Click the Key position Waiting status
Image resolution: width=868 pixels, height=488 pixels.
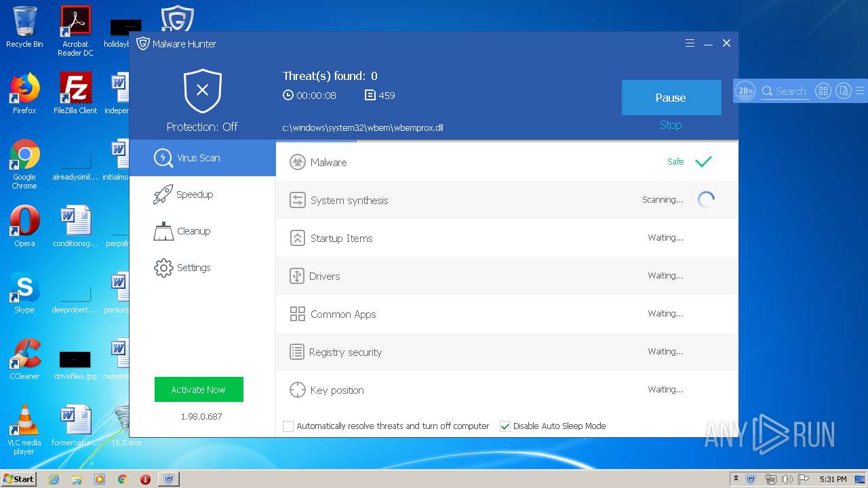[x=665, y=390]
